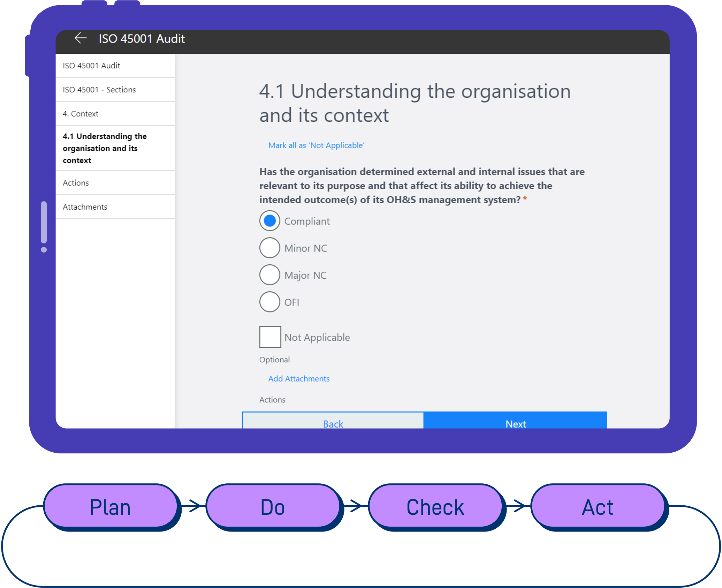Viewport: 722px width, 588px height.
Task: Click the Mark all as Not Applicable link
Action: [x=316, y=145]
